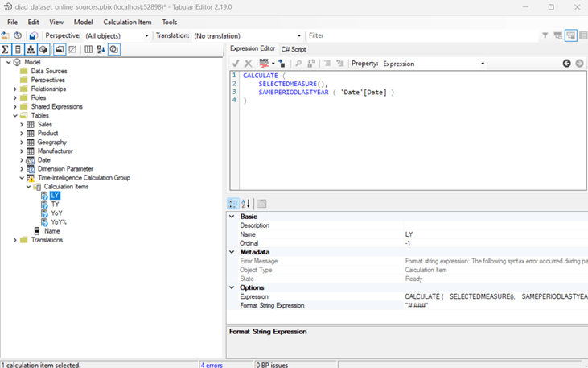Accept expression changes with the checkmark icon
The height and width of the screenshot is (368, 588).
tap(236, 64)
